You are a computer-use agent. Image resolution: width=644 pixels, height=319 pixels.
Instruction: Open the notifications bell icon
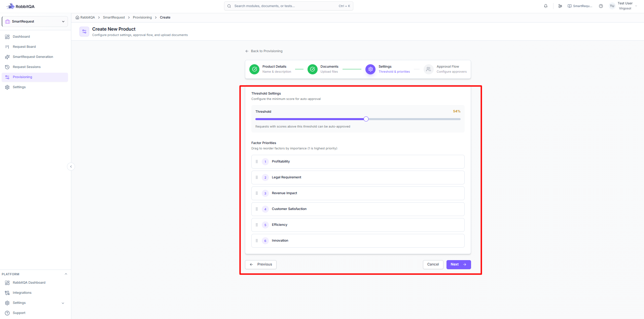546,6
